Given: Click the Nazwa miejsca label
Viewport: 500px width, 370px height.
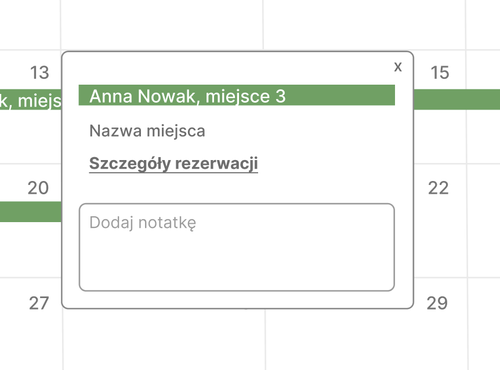Looking at the screenshot, I should (x=147, y=131).
